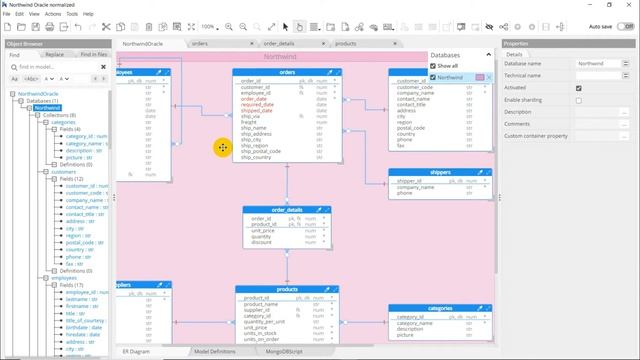Collapse the customers collection node
640x360 pixels.
[46, 172]
